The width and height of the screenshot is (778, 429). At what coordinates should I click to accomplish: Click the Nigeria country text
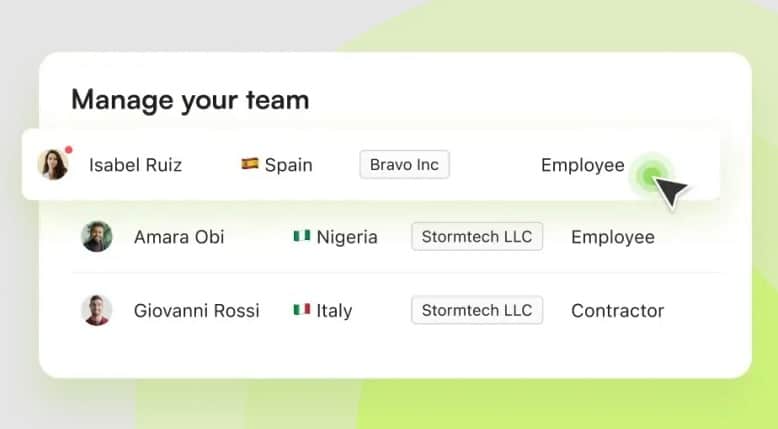(x=347, y=237)
